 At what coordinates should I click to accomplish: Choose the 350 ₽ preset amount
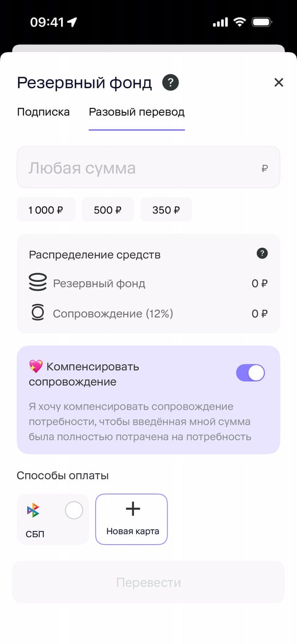(x=166, y=210)
